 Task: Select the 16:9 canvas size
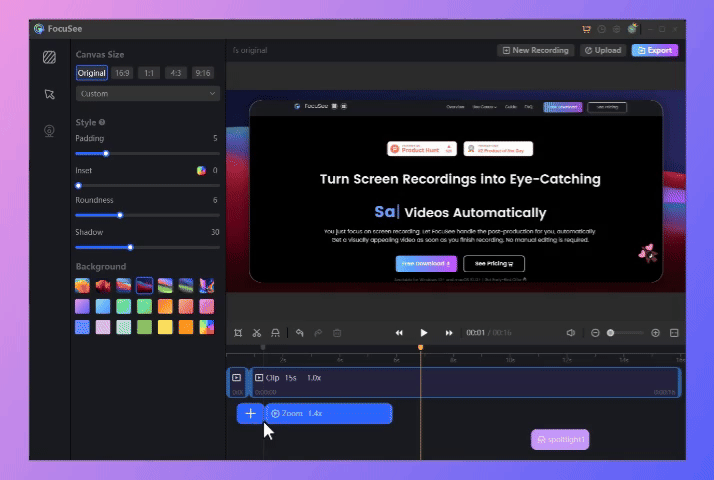pos(122,73)
